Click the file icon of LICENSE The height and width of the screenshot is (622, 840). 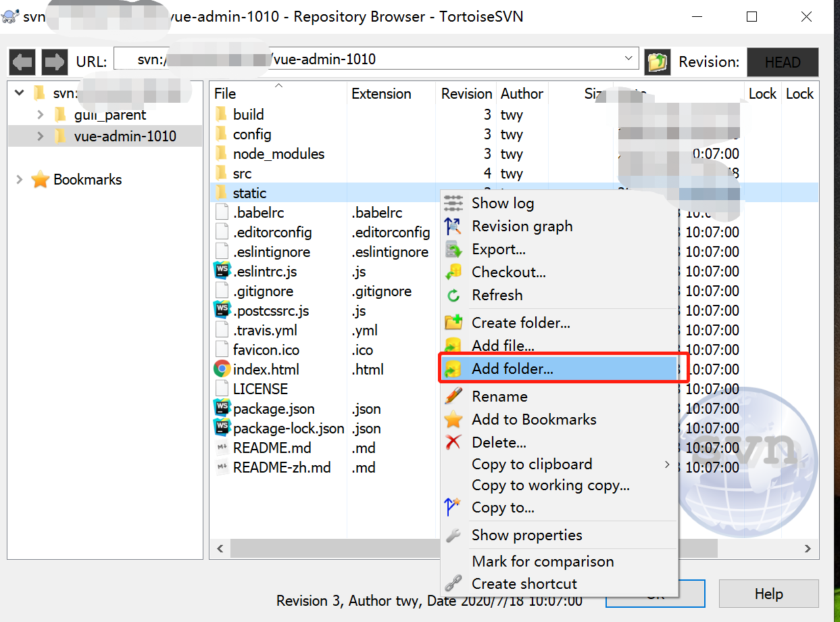222,389
